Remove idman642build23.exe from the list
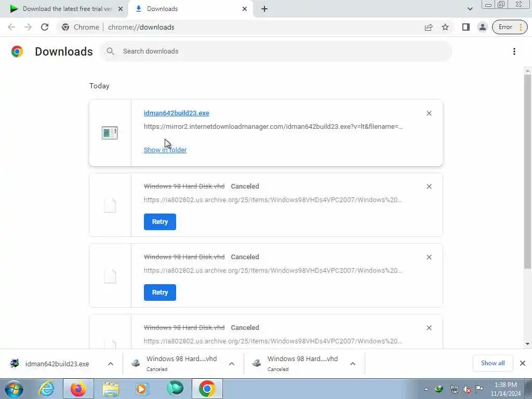Viewport: 532px width, 399px height. click(x=429, y=113)
